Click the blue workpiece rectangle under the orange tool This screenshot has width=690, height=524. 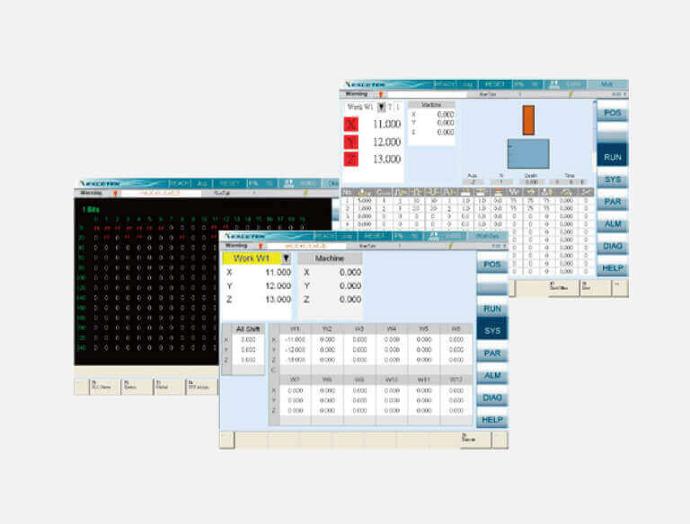(528, 154)
